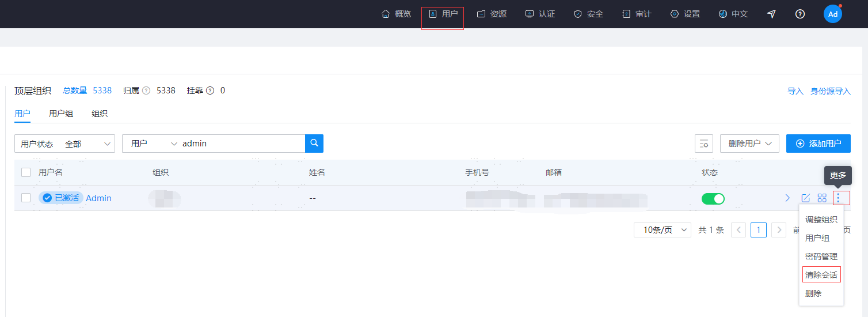The height and width of the screenshot is (317, 868).
Task: Click the paper plane send icon
Action: coord(771,14)
